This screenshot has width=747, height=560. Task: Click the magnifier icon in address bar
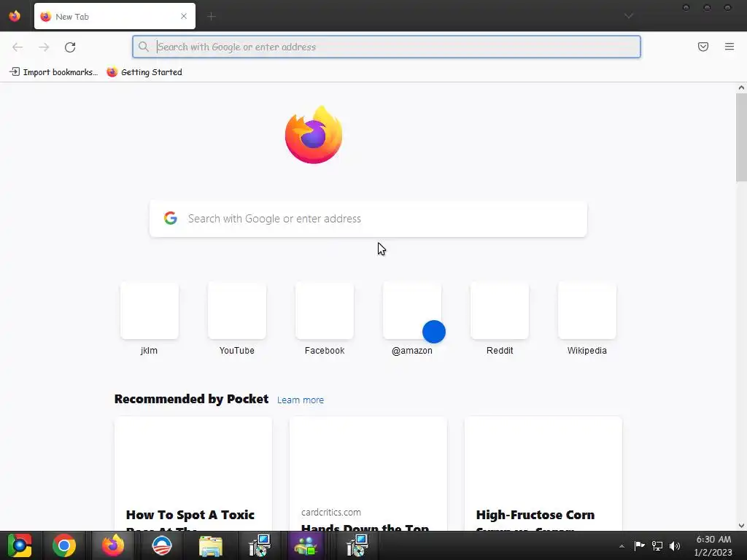click(x=144, y=47)
